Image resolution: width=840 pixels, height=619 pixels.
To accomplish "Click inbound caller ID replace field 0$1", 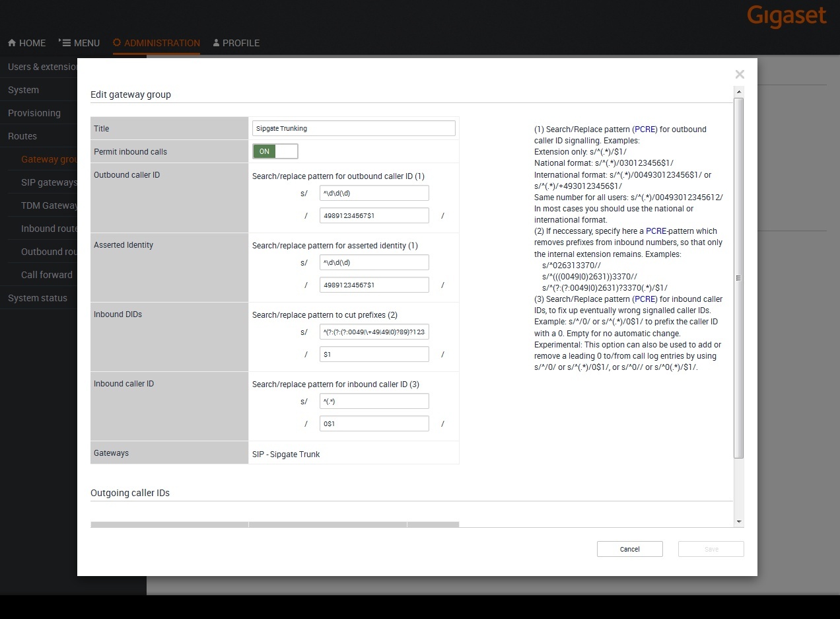I will coord(374,423).
